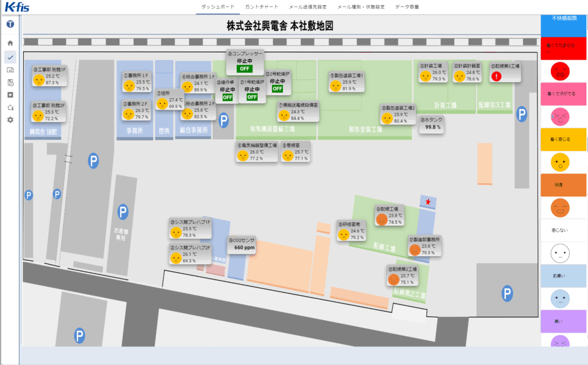588x365 pixels.
Task: Click the round T logo icon
Action: coord(10,25)
